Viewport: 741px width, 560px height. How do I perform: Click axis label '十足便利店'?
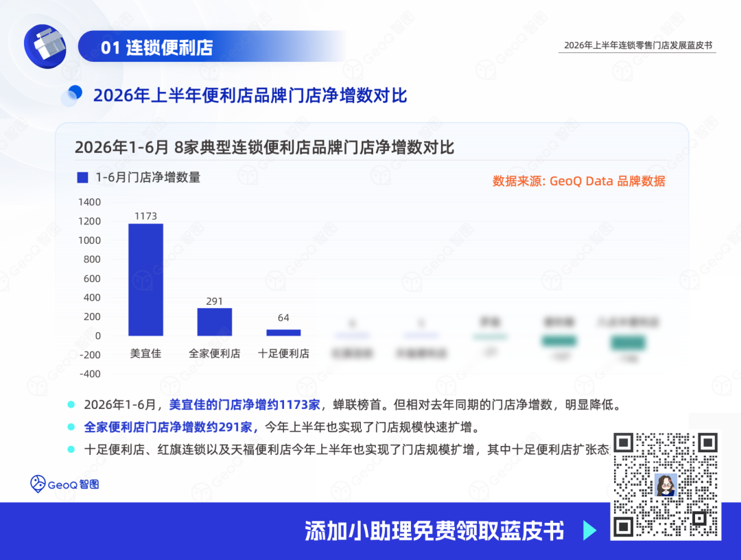tap(283, 353)
